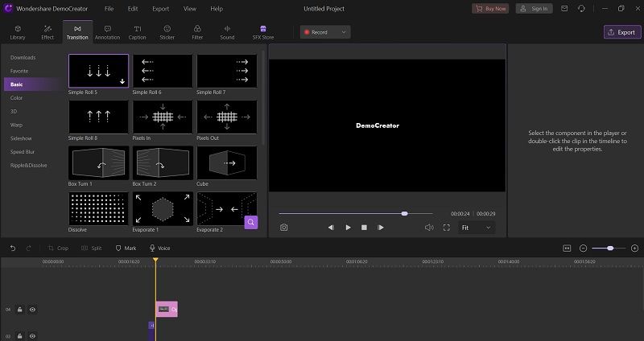
Task: Click the purple Export button
Action: tap(622, 32)
